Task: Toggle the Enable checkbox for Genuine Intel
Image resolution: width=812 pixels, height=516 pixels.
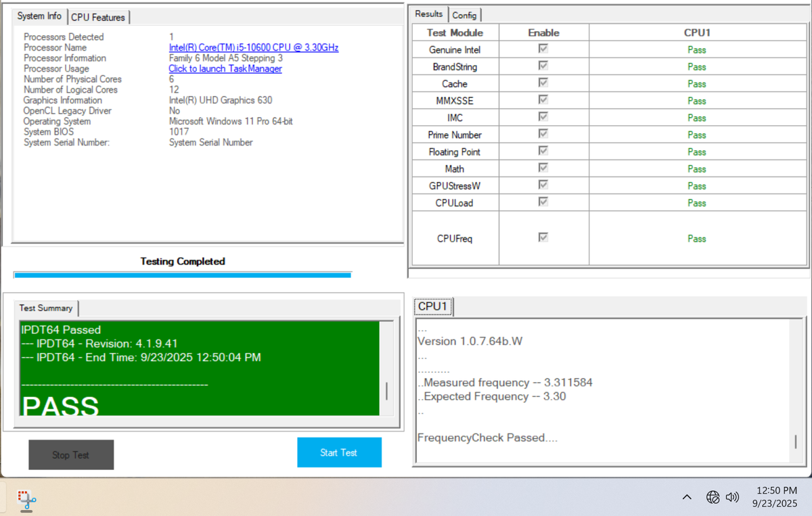Action: [543, 49]
